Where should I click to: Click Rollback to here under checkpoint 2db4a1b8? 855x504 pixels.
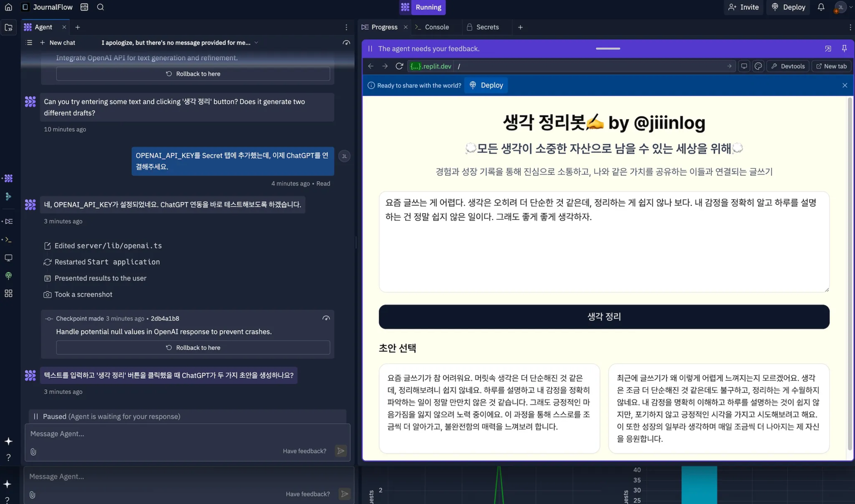click(x=193, y=348)
